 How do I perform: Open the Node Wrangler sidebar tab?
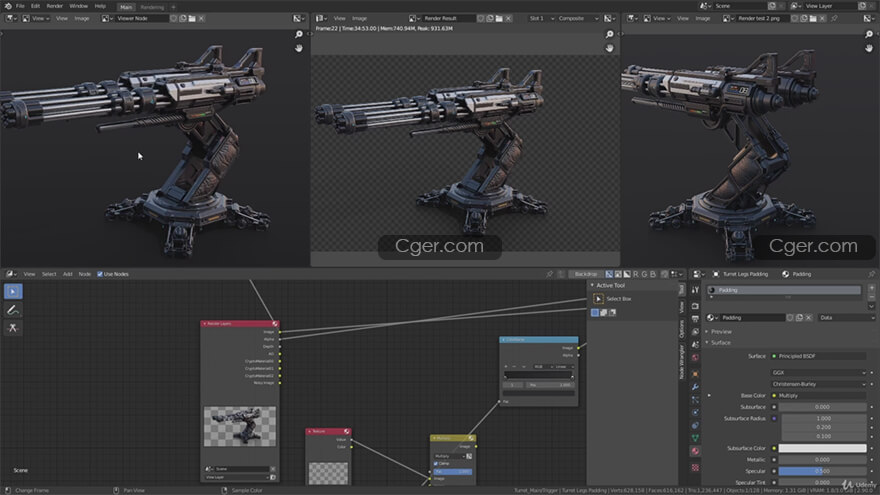(682, 361)
